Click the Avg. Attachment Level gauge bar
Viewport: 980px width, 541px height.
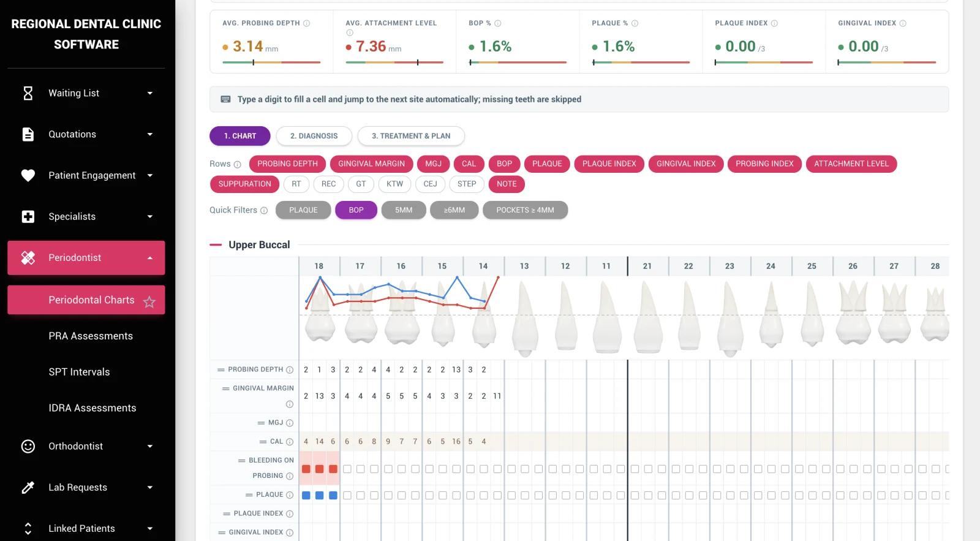pos(394,62)
